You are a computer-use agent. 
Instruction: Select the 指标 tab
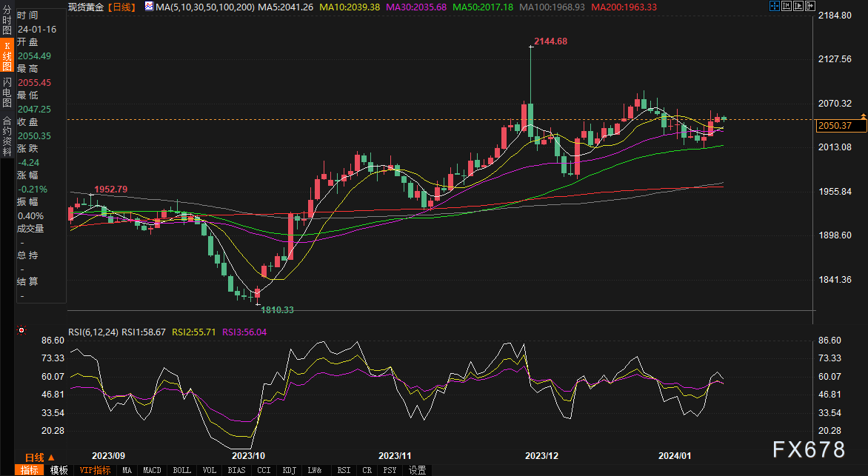pos(30,470)
